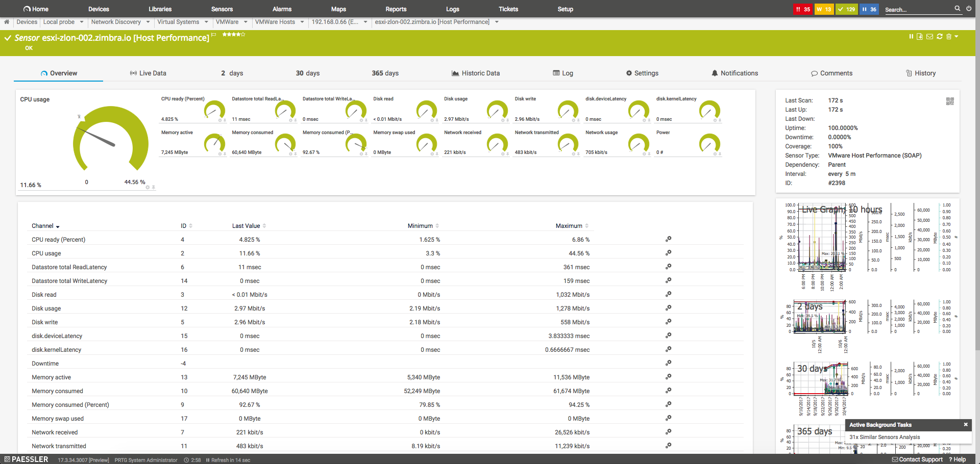
Task: Switch to the 30 days tab
Action: tap(308, 73)
